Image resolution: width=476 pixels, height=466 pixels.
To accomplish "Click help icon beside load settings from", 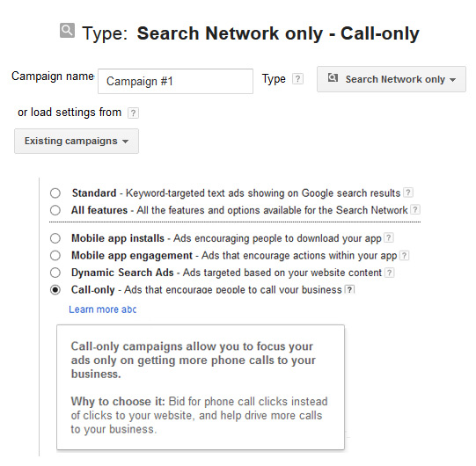I will 133,113.
